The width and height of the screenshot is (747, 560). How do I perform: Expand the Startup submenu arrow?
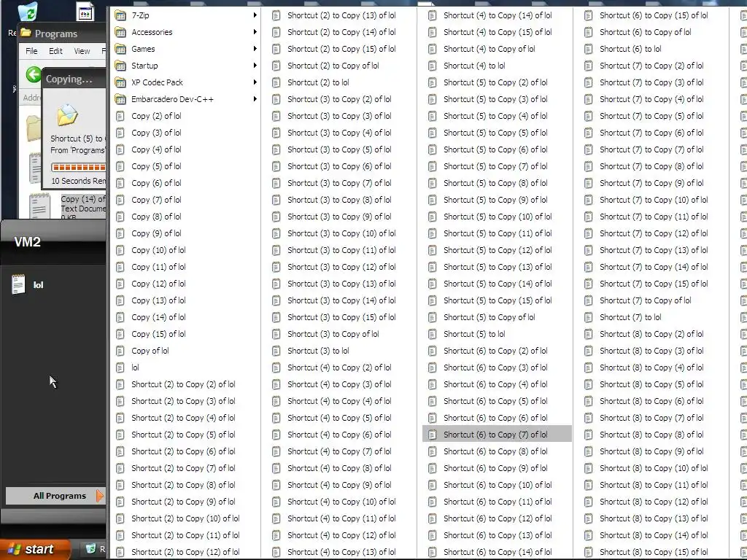coord(255,65)
